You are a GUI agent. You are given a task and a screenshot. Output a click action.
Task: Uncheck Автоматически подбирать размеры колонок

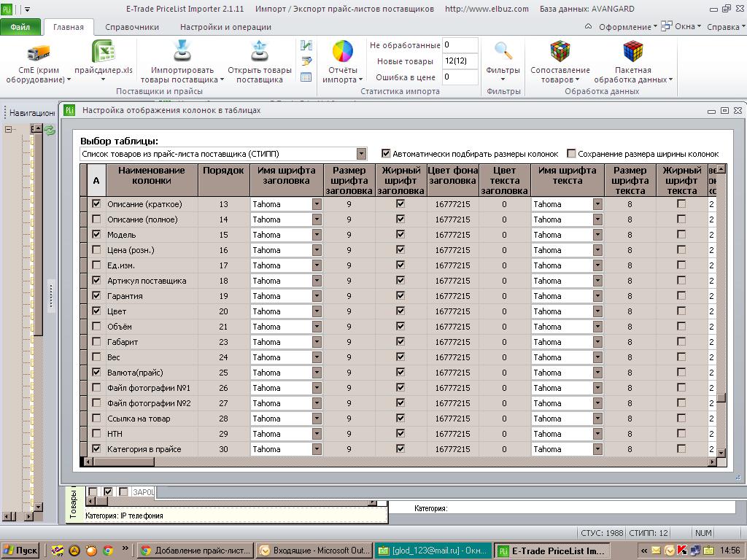386,153
